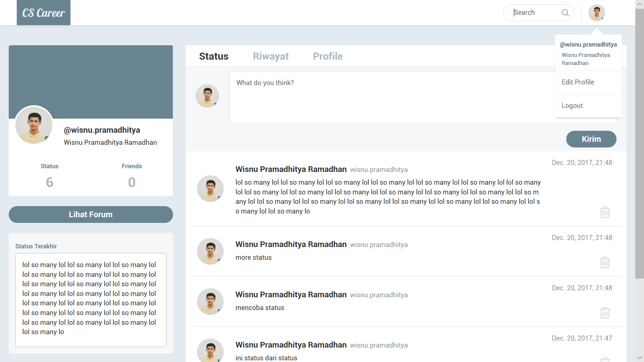644x362 pixels.
Task: Click the search magnifier icon
Action: 565,13
